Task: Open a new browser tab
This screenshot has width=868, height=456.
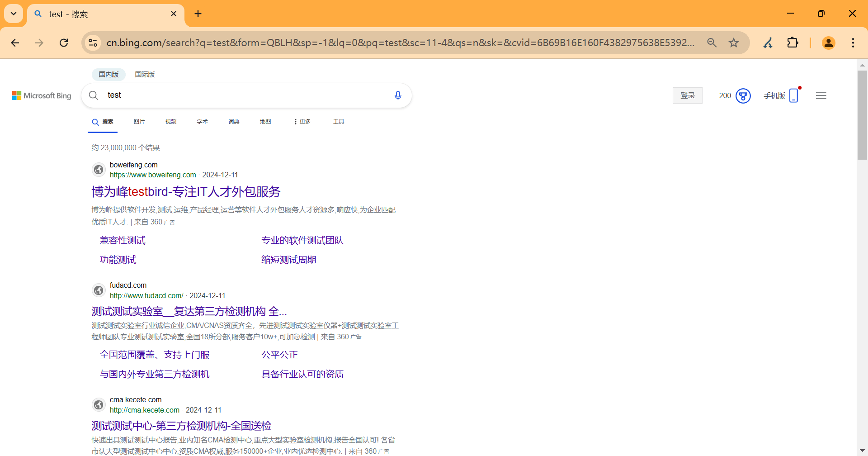Action: [x=198, y=14]
